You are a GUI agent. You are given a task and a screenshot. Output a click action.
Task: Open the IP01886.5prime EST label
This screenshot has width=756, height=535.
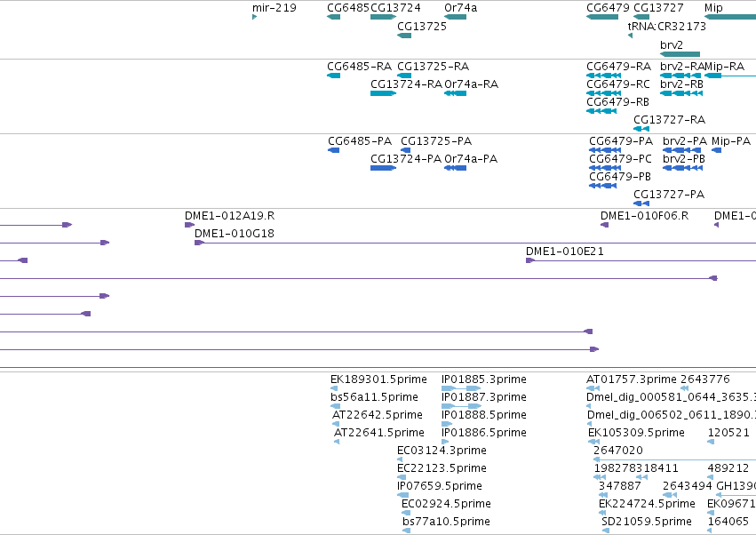tap(483, 433)
